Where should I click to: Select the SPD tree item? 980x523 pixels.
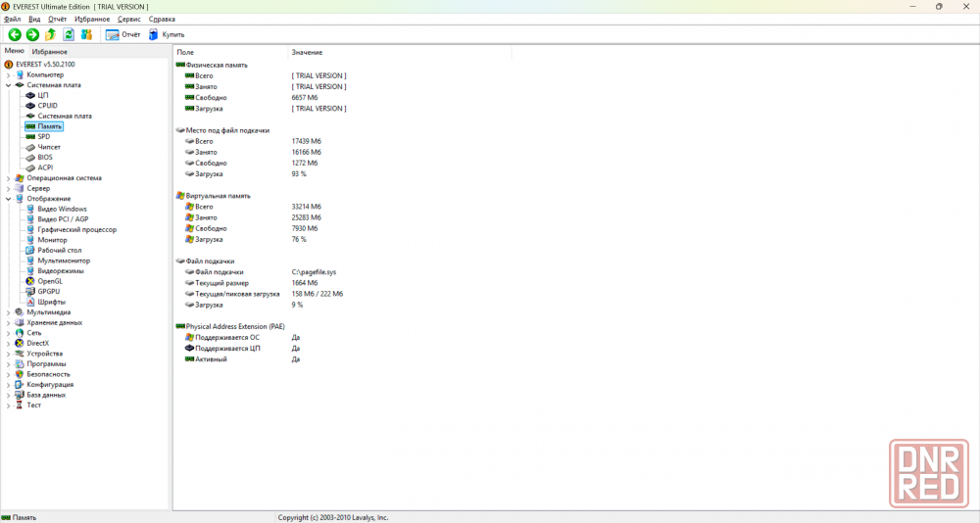tap(44, 137)
